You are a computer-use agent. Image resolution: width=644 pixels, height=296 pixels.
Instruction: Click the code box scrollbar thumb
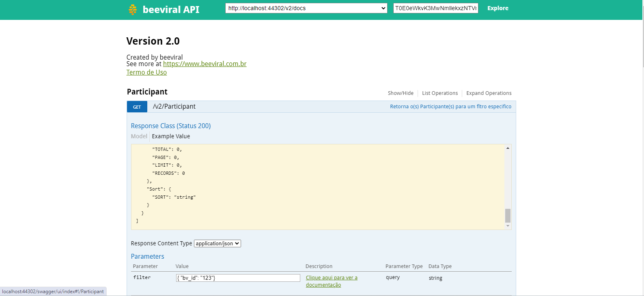point(508,216)
